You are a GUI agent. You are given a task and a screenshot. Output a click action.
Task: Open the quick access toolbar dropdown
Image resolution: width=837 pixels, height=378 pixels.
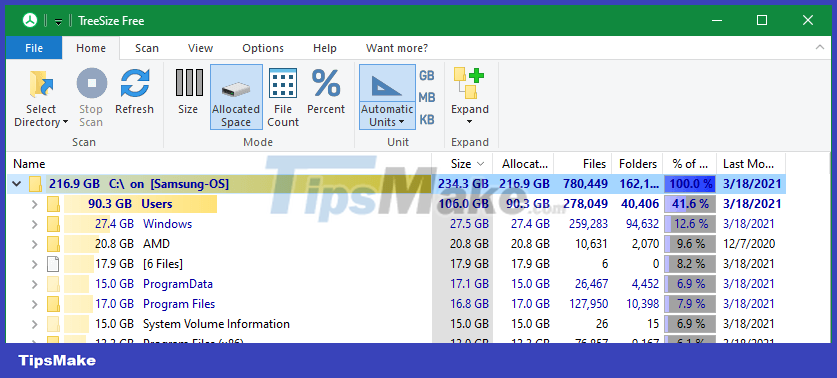(58, 21)
